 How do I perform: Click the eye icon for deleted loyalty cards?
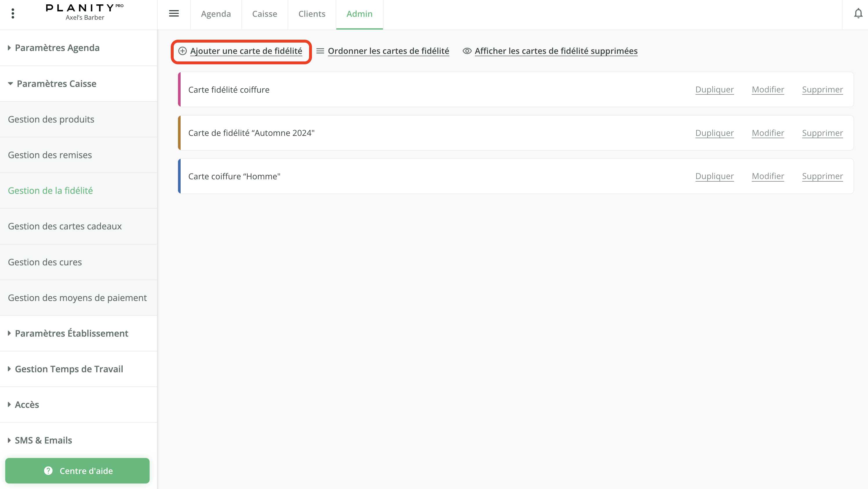tap(467, 51)
